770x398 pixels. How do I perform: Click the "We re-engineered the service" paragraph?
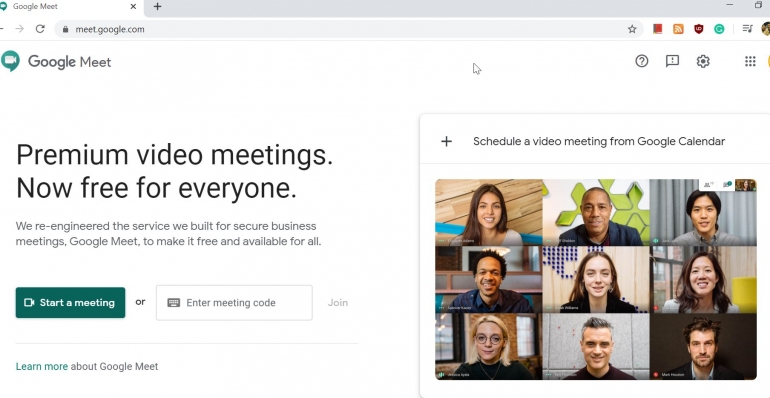click(x=168, y=234)
